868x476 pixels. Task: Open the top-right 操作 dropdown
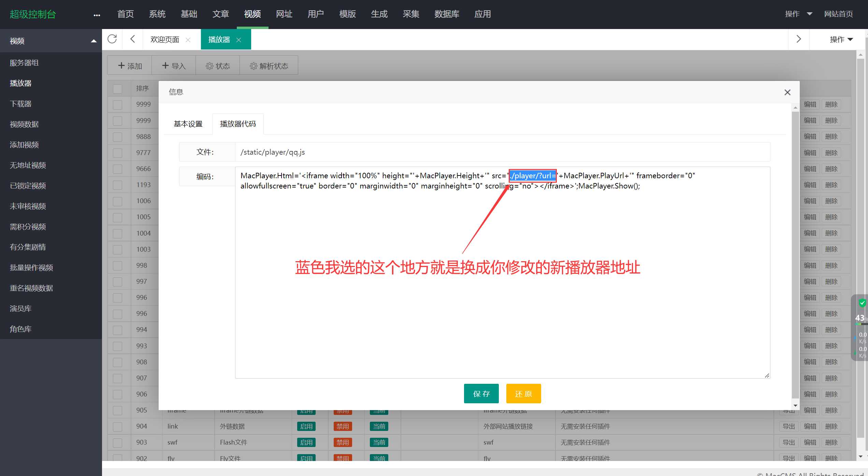(798, 14)
